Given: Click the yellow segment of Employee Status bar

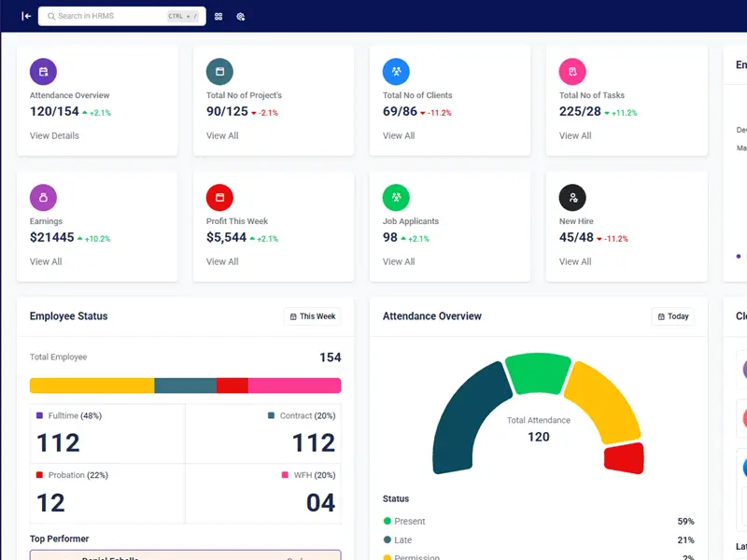Looking at the screenshot, I should (92, 385).
